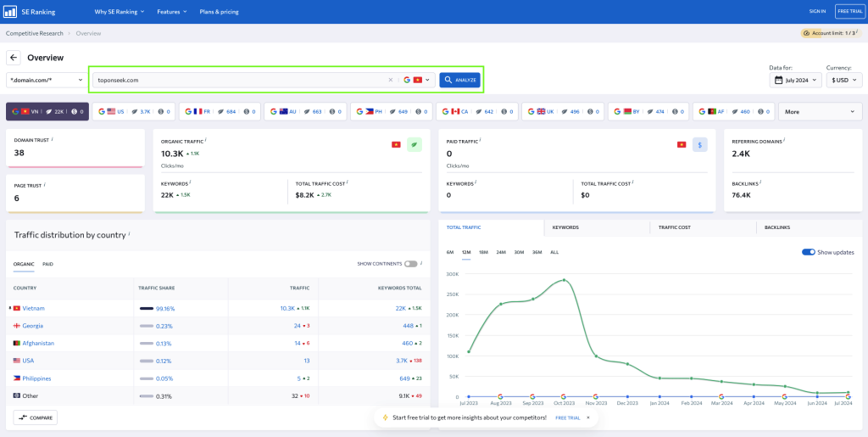Clear the domain search field with X
Screen dimensions: 868x437
(391, 80)
